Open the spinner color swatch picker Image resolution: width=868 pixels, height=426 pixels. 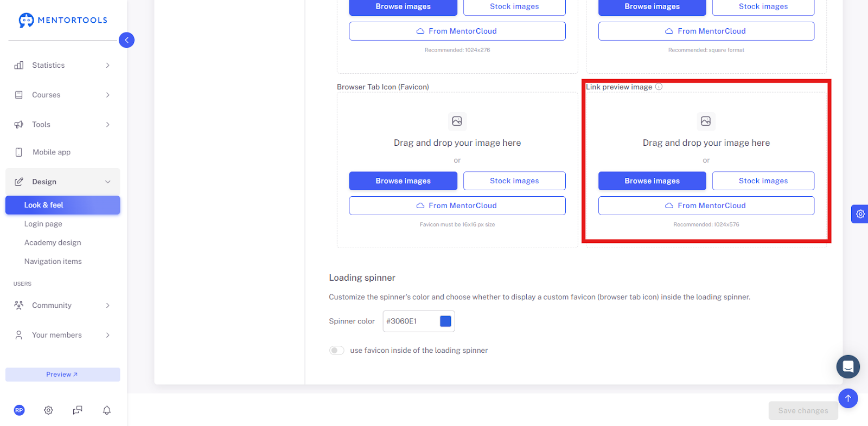coord(445,321)
